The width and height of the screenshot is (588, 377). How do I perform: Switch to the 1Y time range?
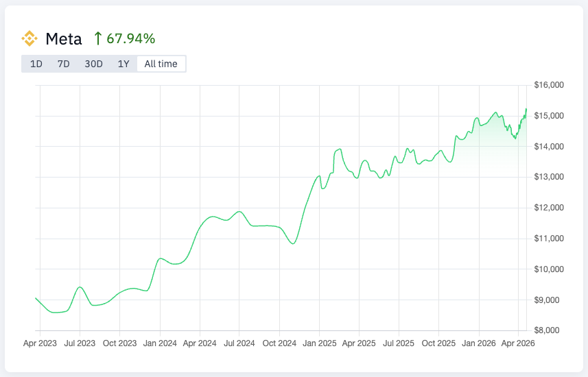pos(124,64)
